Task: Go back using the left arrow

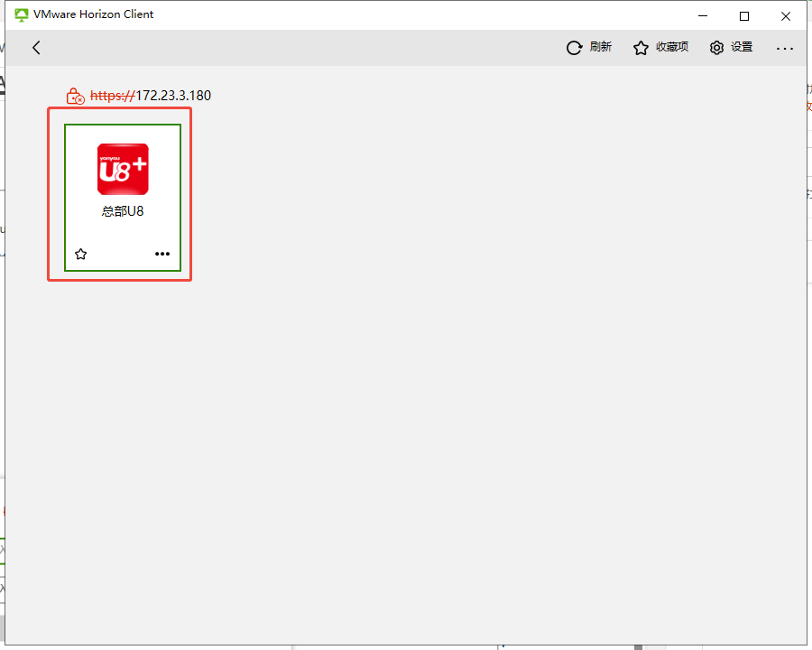Action: point(36,48)
